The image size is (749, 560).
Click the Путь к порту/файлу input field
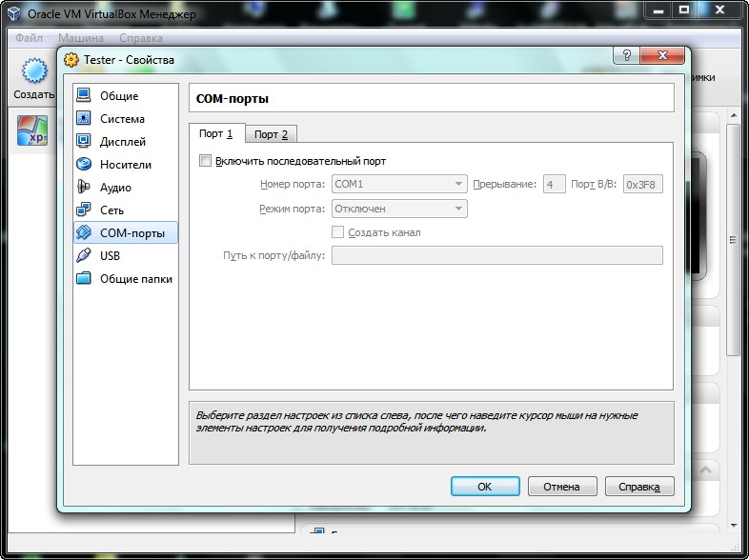(496, 255)
